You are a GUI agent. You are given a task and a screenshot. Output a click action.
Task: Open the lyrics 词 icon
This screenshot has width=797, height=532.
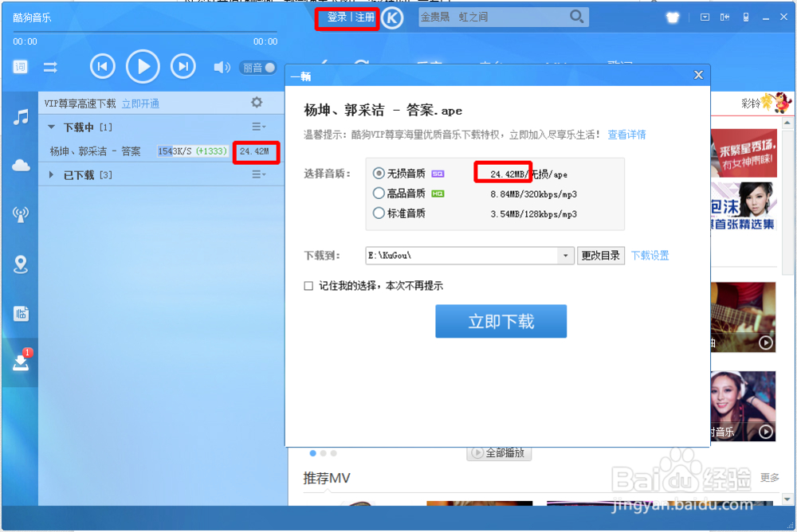21,67
